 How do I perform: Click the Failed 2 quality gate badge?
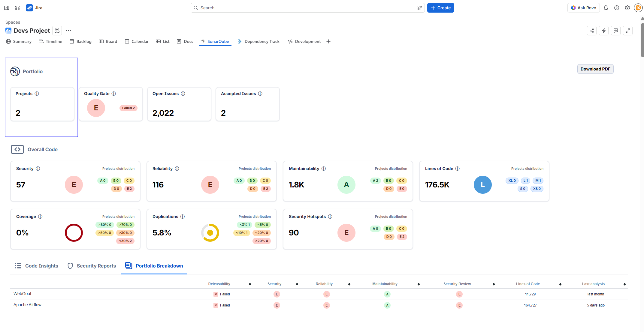(128, 108)
